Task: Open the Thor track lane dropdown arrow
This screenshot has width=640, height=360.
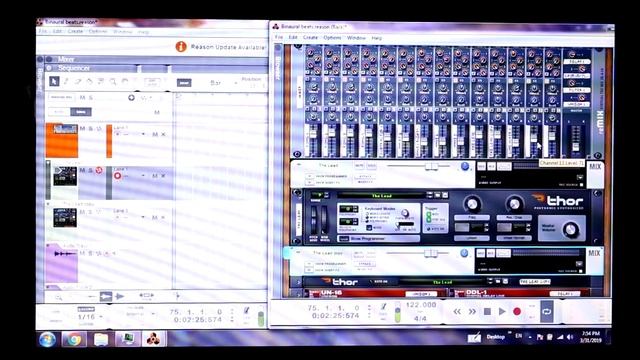Action: [143, 176]
